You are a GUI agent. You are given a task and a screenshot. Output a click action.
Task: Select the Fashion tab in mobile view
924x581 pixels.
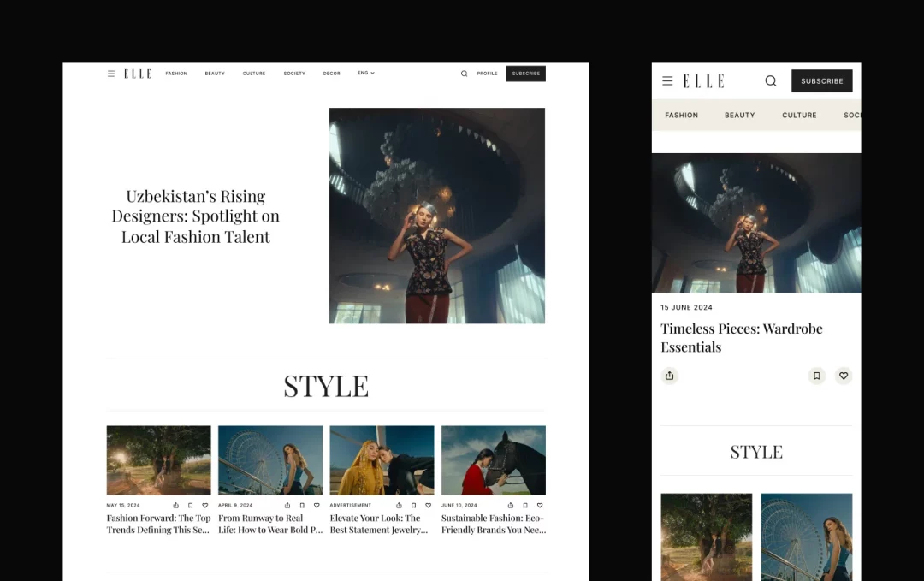681,115
